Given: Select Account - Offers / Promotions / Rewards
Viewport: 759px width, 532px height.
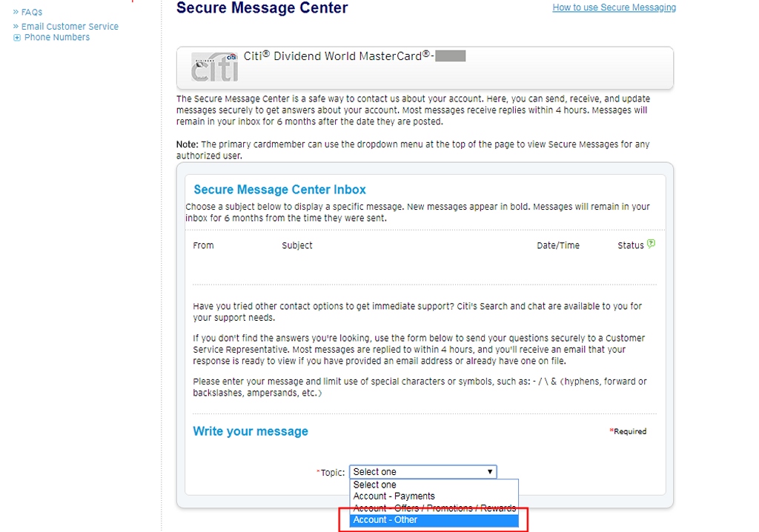Looking at the screenshot, I should tap(434, 508).
